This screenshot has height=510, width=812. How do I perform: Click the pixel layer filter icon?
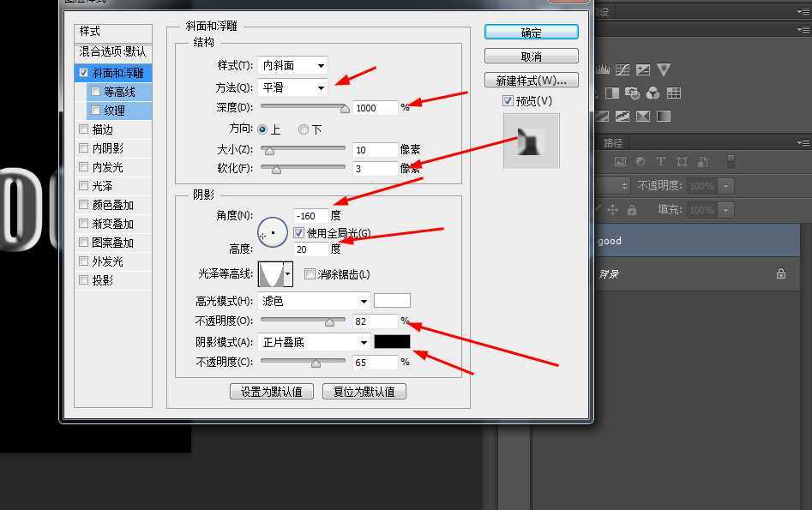621,162
